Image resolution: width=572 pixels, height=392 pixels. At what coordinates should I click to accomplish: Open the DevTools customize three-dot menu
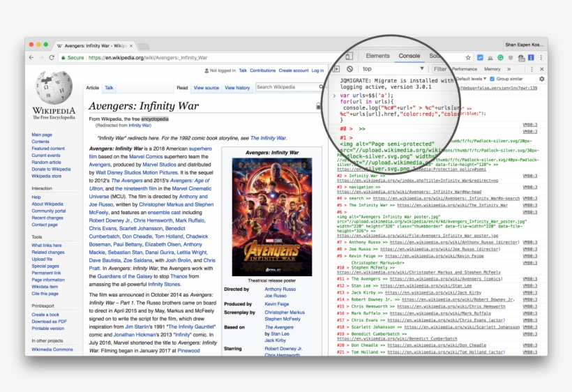pyautogui.click(x=532, y=69)
